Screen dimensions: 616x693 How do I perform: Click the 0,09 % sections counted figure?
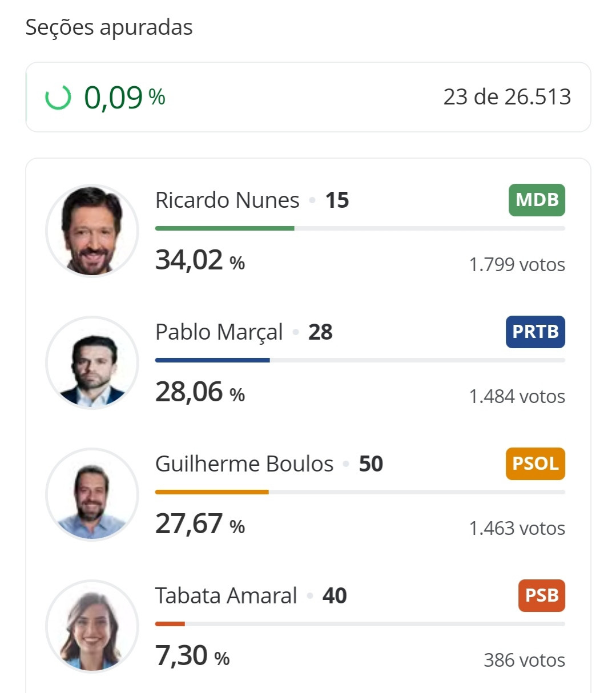(124, 97)
